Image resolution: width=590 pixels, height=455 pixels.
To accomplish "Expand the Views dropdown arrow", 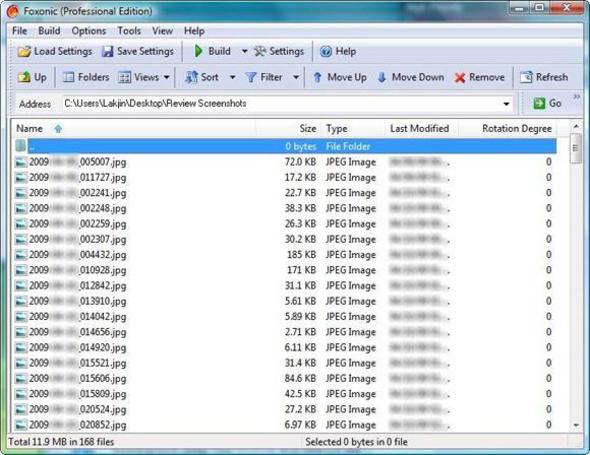I will (167, 77).
